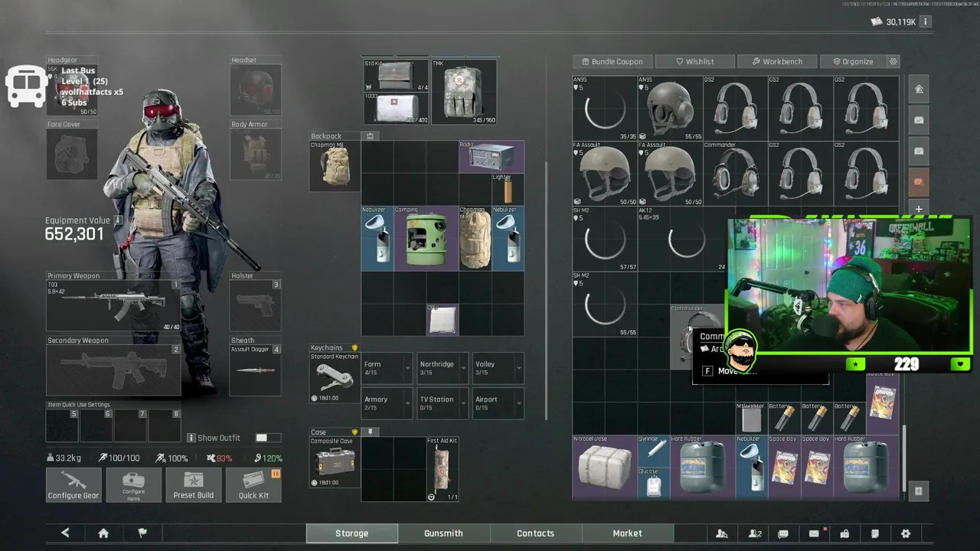The image size is (980, 551).
Task: Select the AN95 helmet with 55/55 durability
Action: 670,108
